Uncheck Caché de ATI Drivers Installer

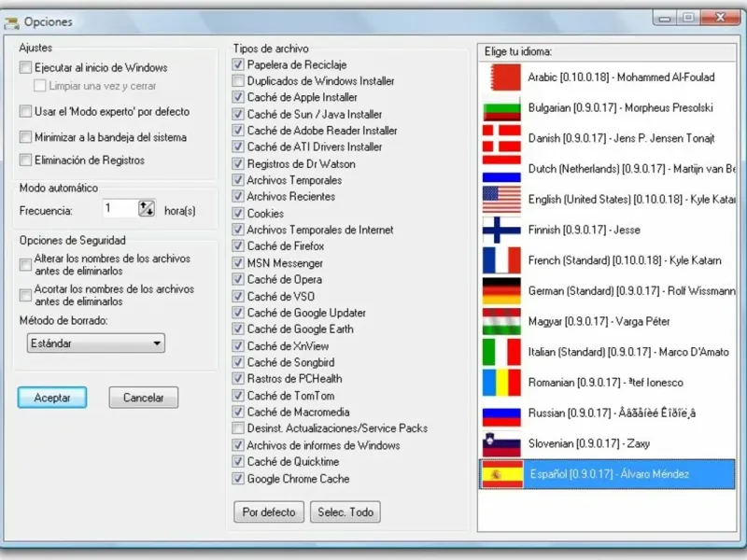(x=238, y=147)
